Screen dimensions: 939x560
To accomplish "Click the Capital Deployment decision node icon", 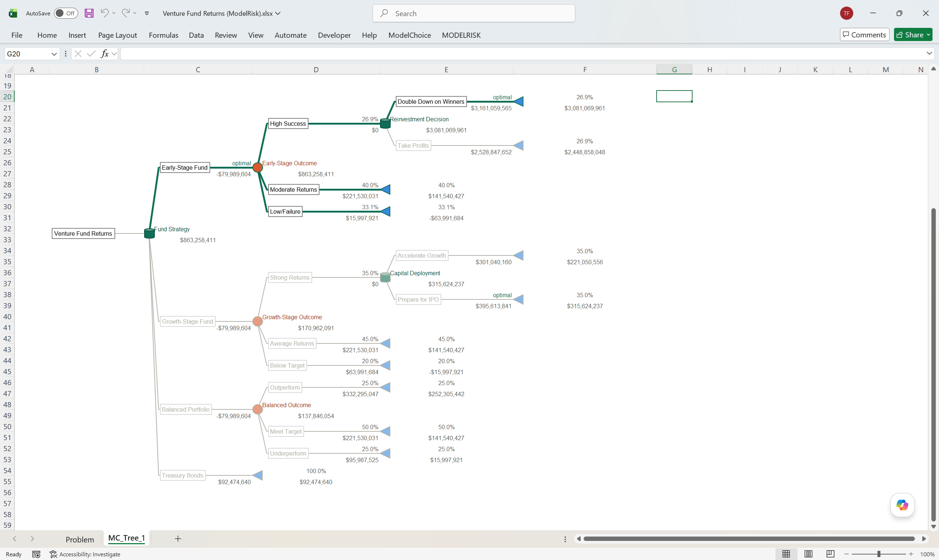I will tap(385, 277).
